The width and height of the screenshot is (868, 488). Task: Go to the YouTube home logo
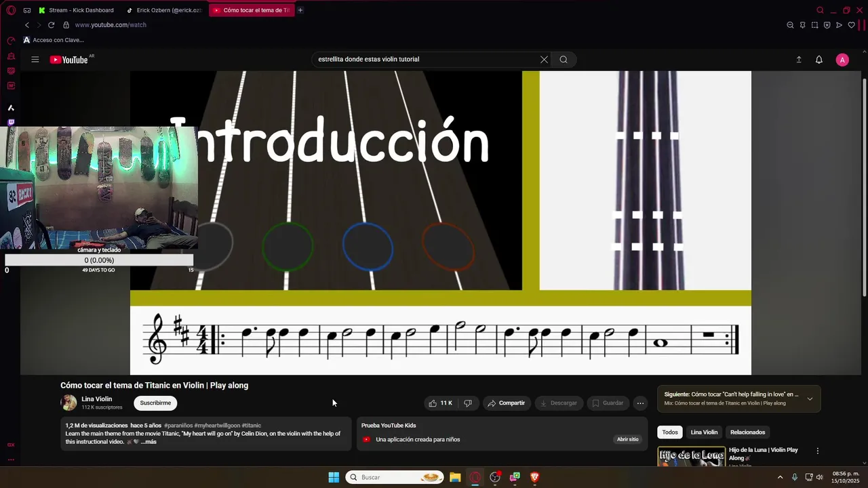coord(69,60)
